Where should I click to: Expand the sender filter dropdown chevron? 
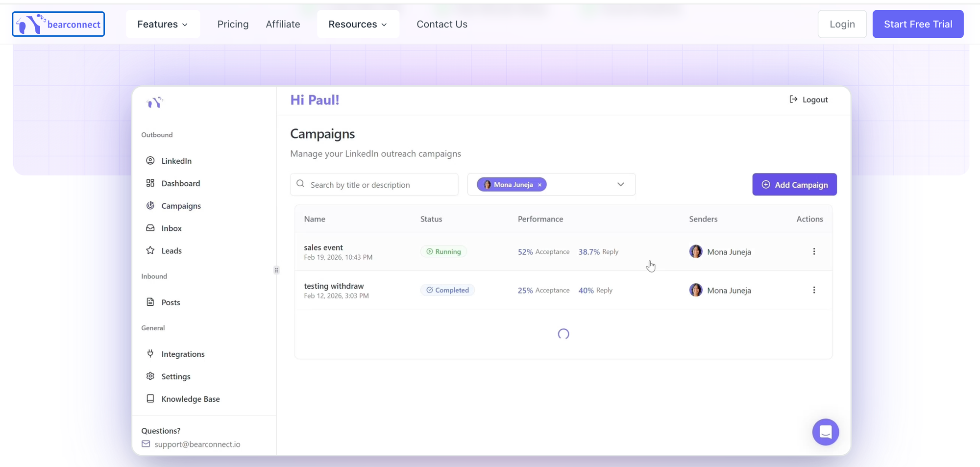point(620,185)
